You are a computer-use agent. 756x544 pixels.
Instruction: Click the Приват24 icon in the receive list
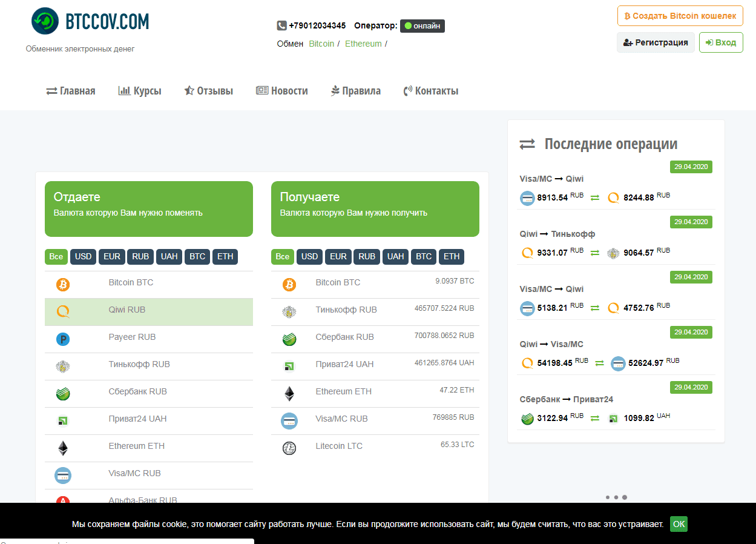(x=289, y=367)
